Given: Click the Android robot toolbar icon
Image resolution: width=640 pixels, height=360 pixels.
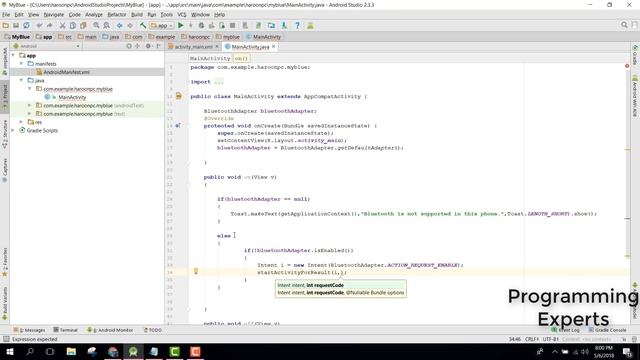Looking at the screenshot, I should (x=310, y=26).
